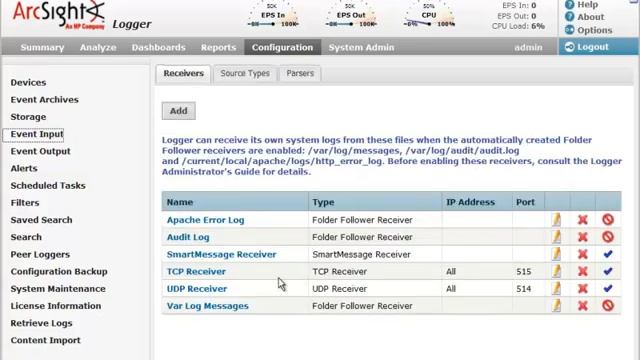Open the Var Log Messages link

[207, 306]
